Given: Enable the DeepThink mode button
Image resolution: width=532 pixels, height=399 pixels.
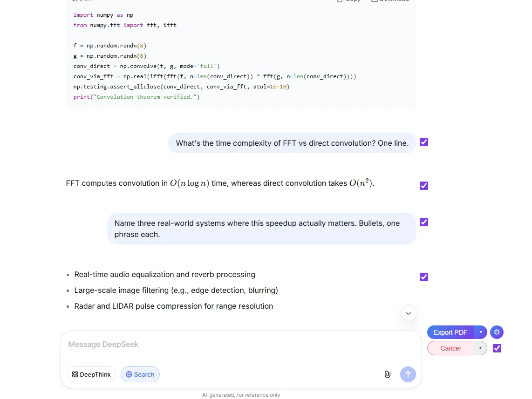Looking at the screenshot, I should (x=91, y=374).
